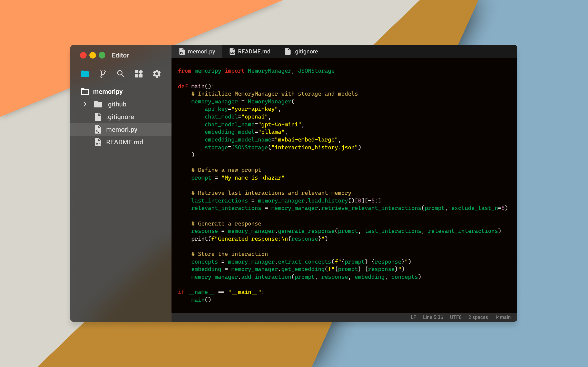Click the green fullscreen window button
The height and width of the screenshot is (367, 588).
(102, 55)
